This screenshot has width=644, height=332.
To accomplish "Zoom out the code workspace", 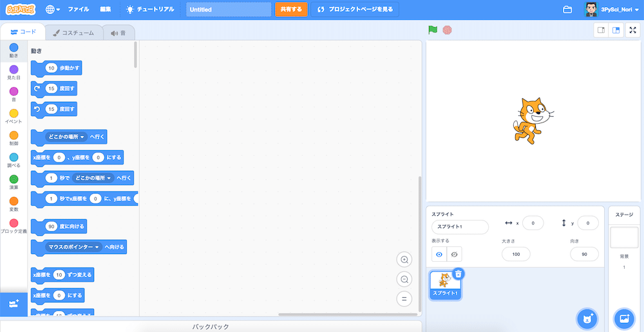I will [404, 279].
